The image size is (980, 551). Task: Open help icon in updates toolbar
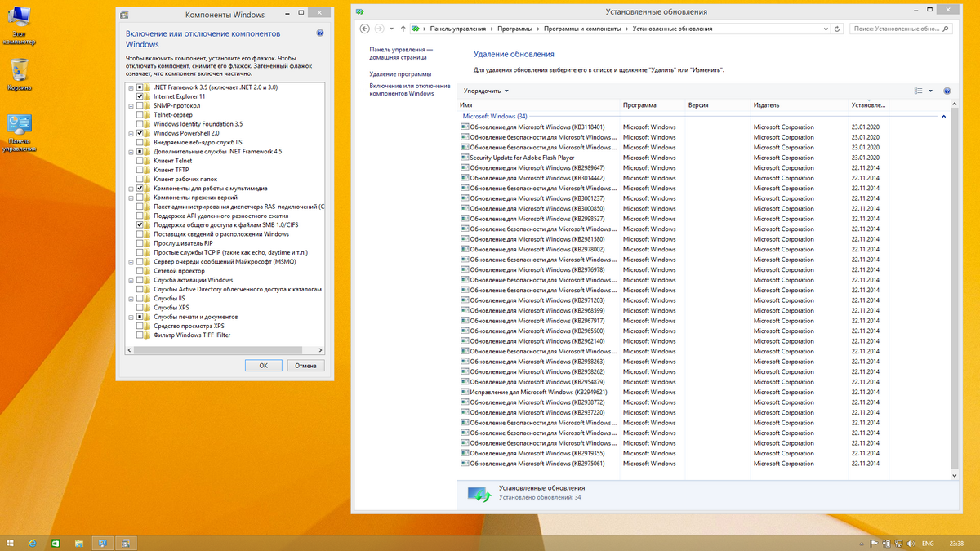click(x=947, y=91)
